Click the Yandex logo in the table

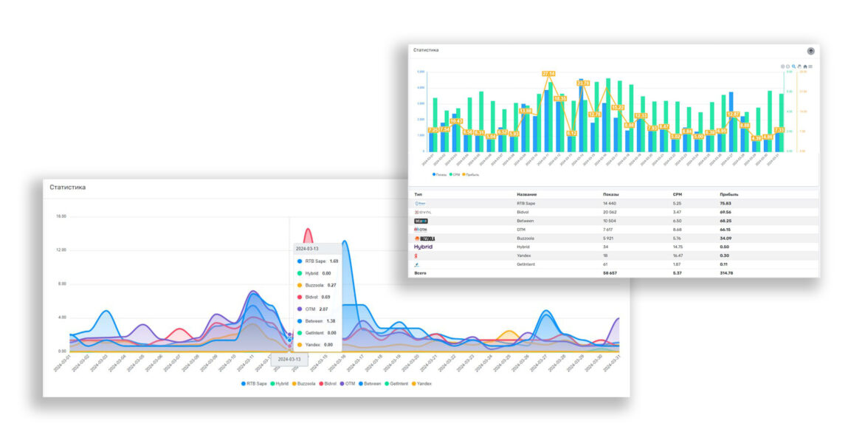(416, 256)
